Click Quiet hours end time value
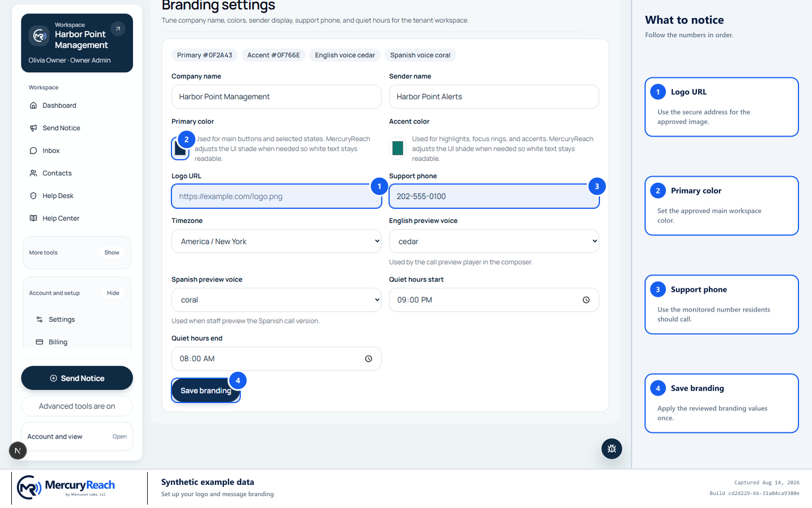This screenshot has width=812, height=508. pyautogui.click(x=197, y=359)
